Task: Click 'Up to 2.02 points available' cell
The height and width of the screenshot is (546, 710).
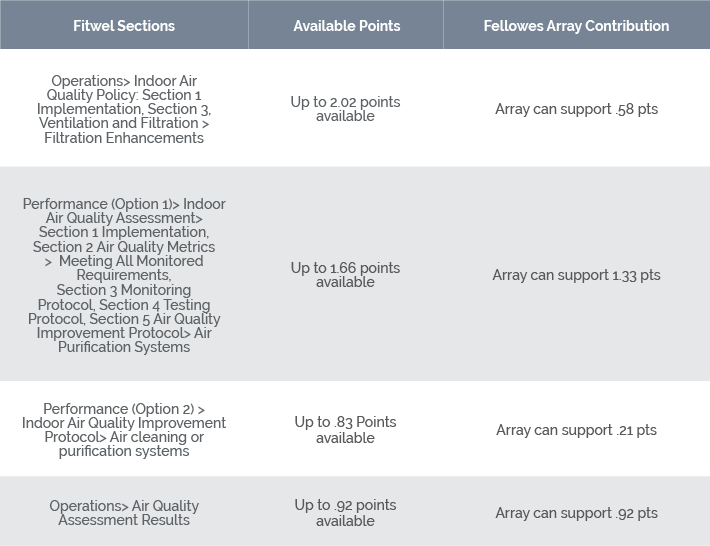Action: (346, 109)
